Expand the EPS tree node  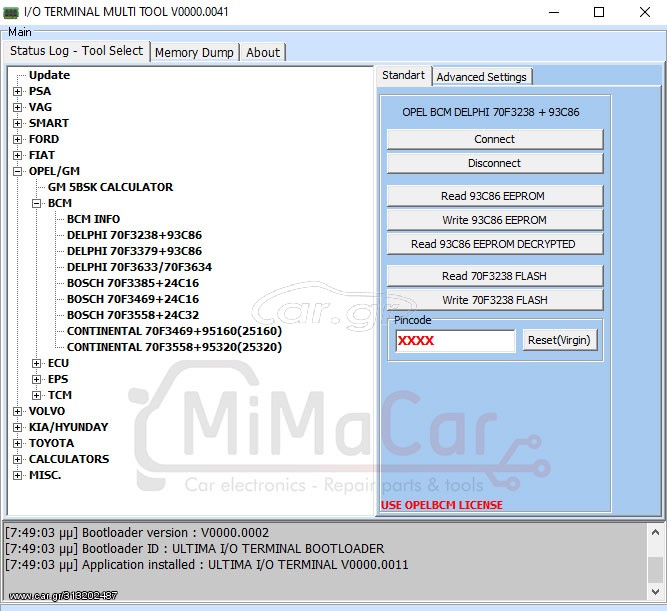[x=37, y=380]
